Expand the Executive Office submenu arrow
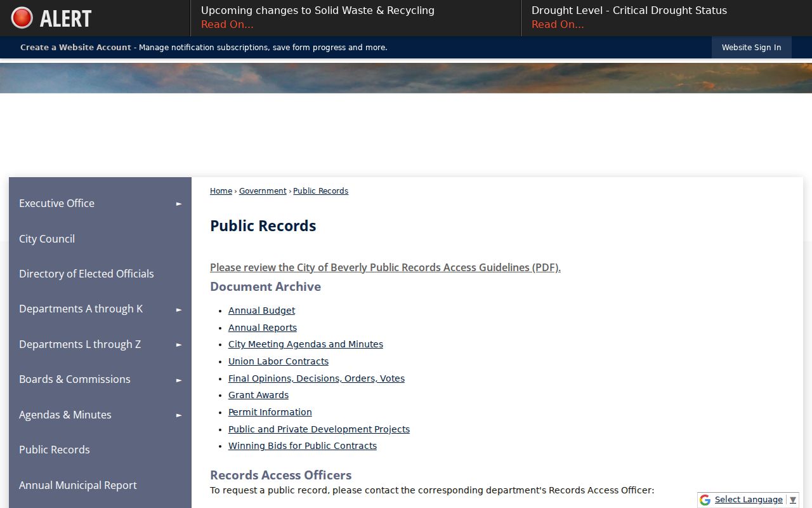 [x=179, y=204]
